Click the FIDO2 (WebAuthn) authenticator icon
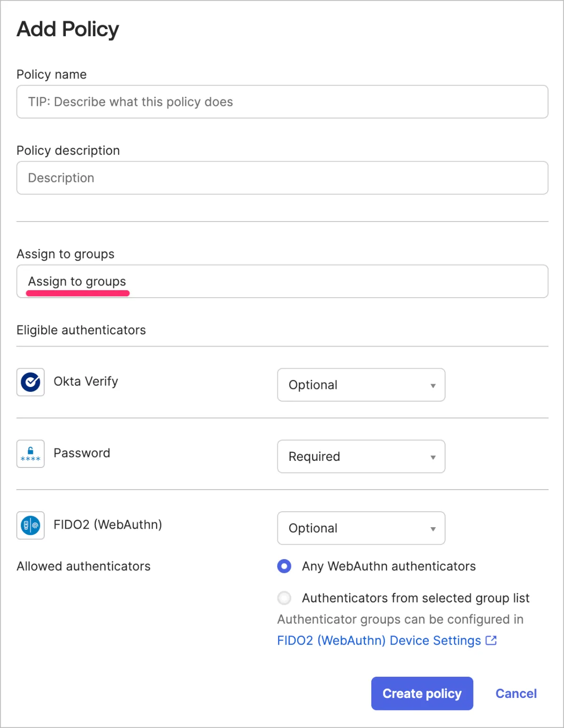The width and height of the screenshot is (564, 728). tap(31, 525)
